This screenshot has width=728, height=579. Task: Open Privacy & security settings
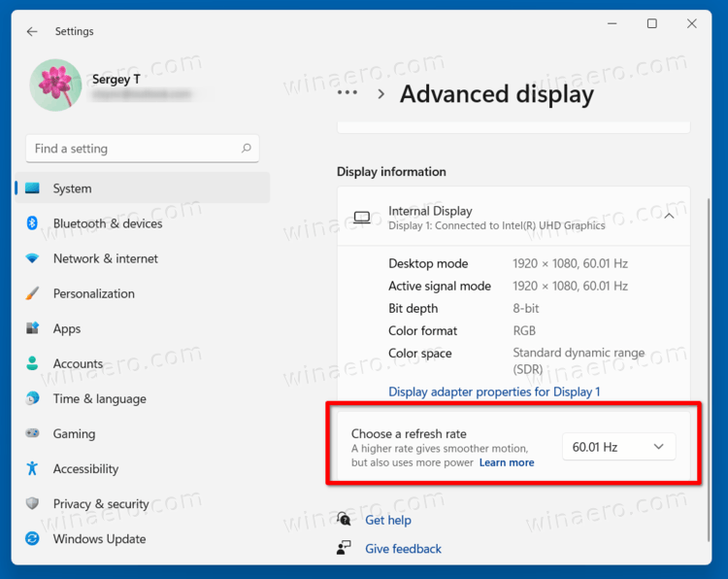[101, 504]
